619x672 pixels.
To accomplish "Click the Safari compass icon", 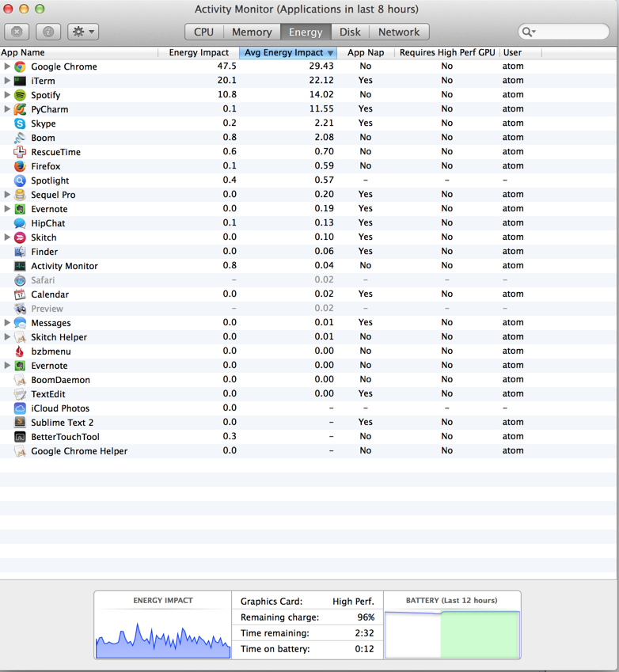I will coord(20,280).
